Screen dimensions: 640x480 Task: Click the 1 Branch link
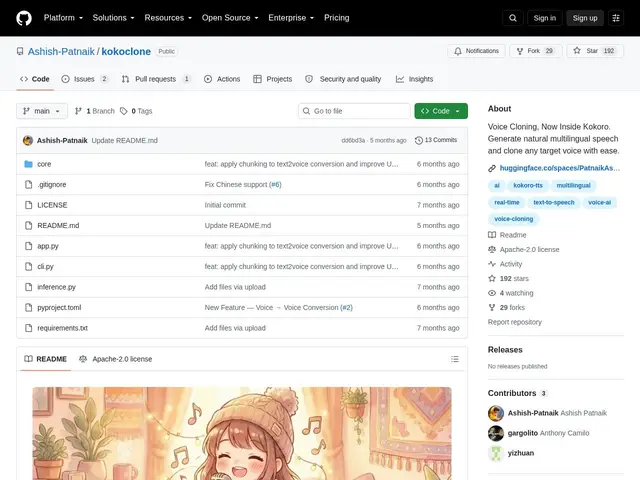coord(95,111)
